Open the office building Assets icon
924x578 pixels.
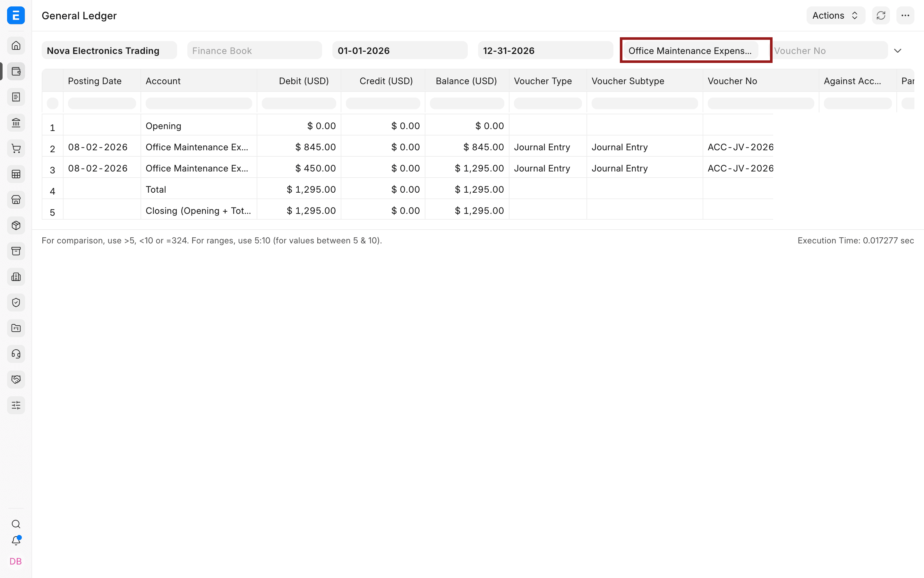pyautogui.click(x=16, y=277)
